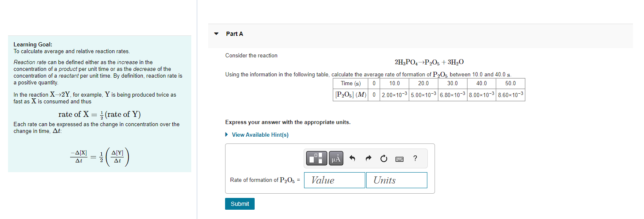Viewport: 644px width, 219px height.
Task: Submit the answer
Action: [240, 204]
